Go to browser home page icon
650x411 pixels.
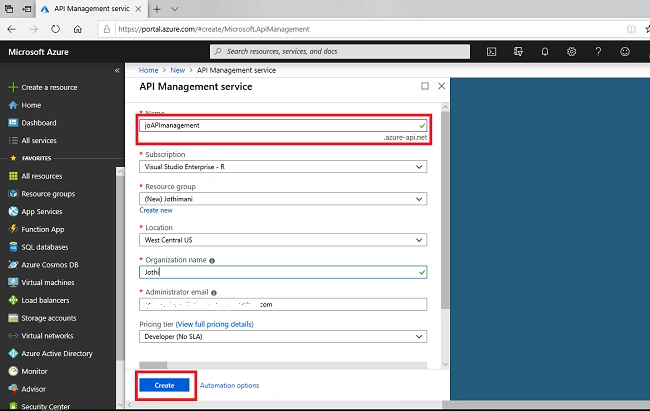click(78, 29)
